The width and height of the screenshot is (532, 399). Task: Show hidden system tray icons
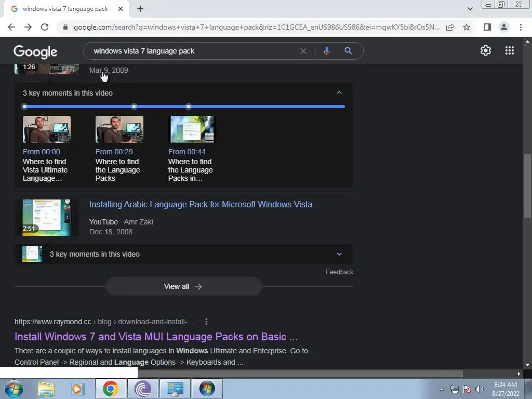pyautogui.click(x=442, y=389)
